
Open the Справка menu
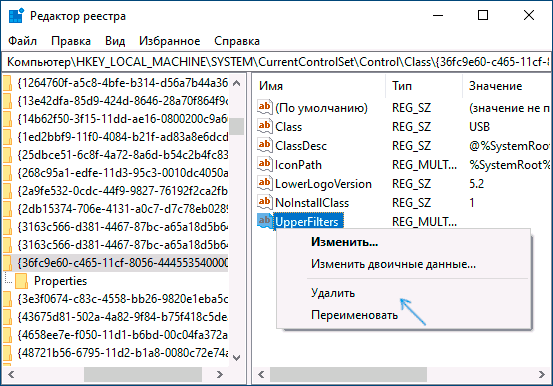pyautogui.click(x=237, y=41)
